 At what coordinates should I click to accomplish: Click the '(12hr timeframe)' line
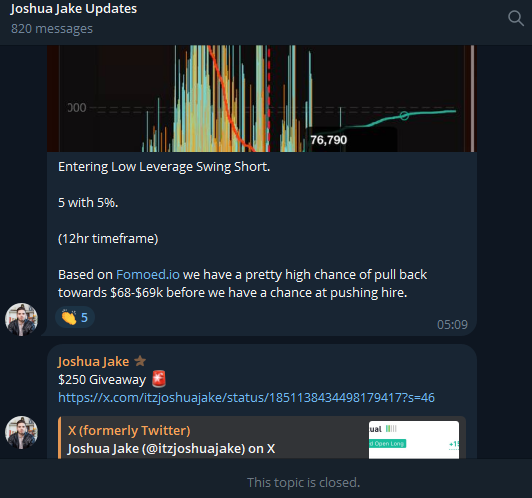(x=108, y=238)
